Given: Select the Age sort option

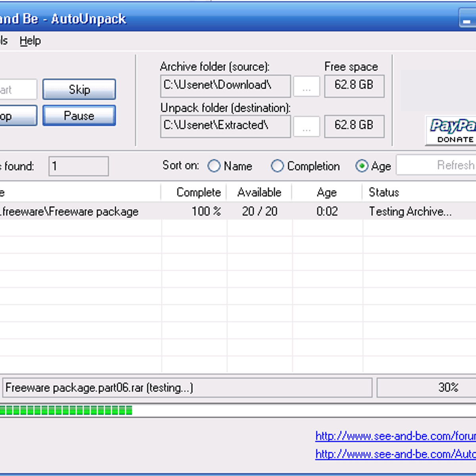Looking at the screenshot, I should (362, 166).
